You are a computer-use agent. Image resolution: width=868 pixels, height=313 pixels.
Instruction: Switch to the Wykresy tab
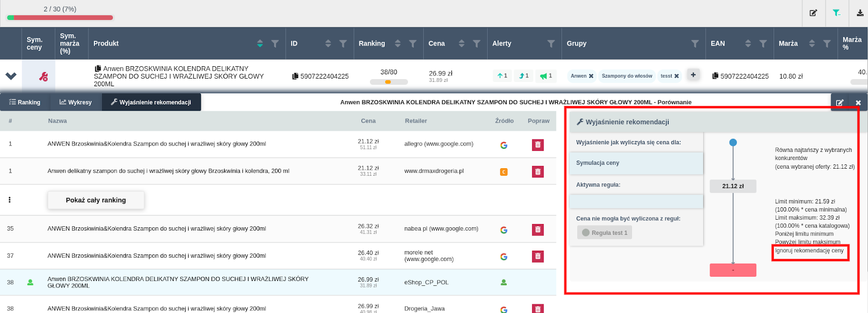click(x=76, y=102)
